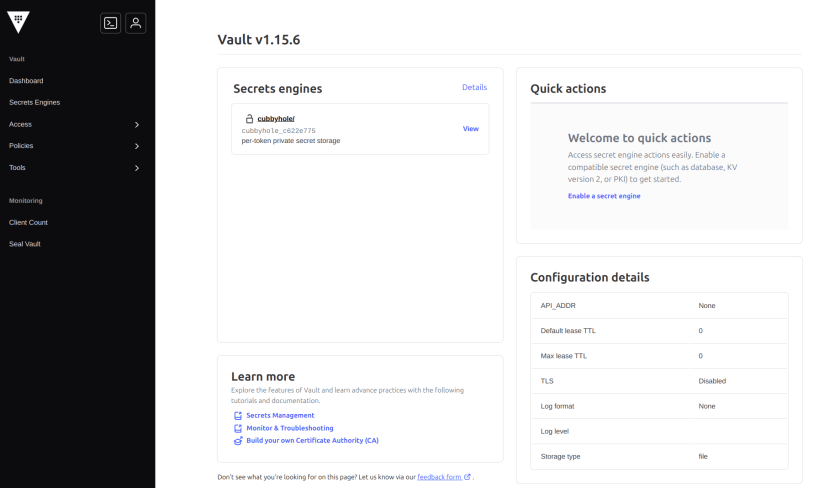819x488 pixels.
Task: Open Monitor & Troubleshooting tutorial link
Action: (290, 428)
